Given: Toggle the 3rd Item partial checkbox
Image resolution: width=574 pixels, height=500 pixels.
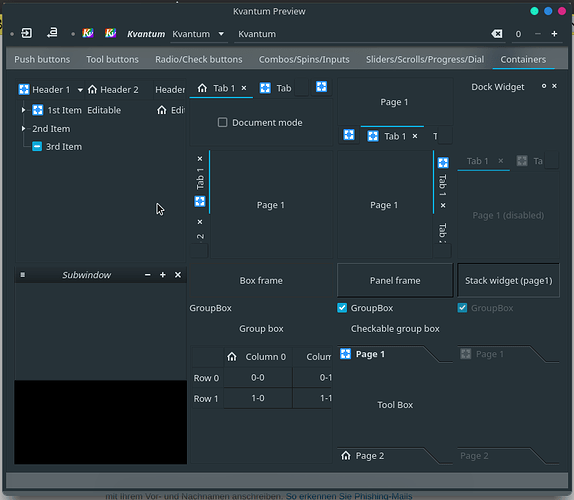Looking at the screenshot, I should point(37,146).
